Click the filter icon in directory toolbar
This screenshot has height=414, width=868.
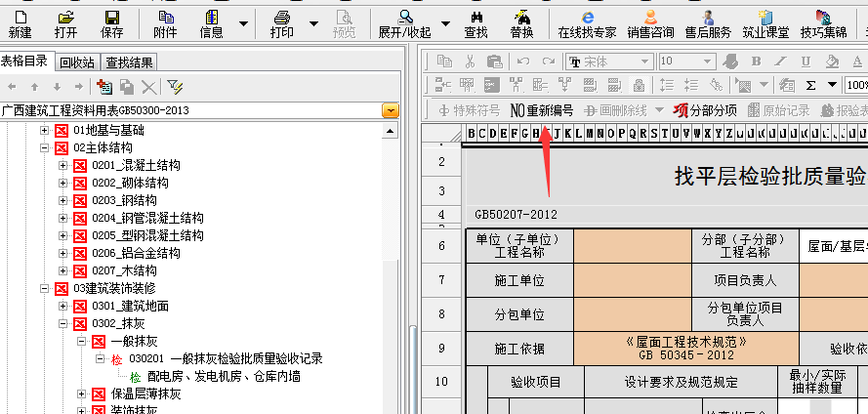click(175, 87)
